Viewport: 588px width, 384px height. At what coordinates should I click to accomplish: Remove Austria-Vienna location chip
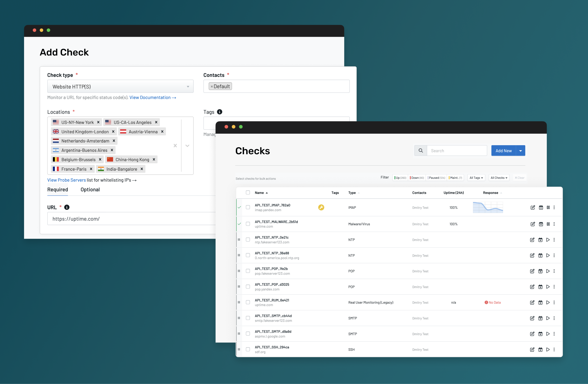[x=162, y=132]
